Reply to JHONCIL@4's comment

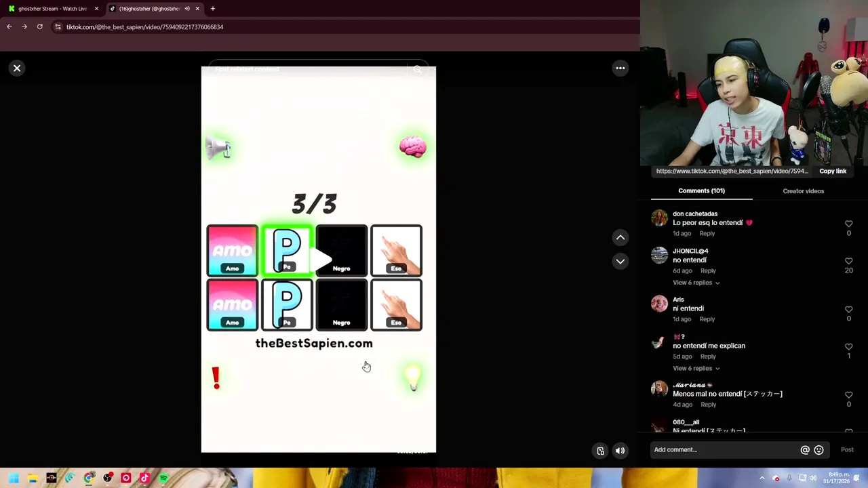click(x=708, y=270)
